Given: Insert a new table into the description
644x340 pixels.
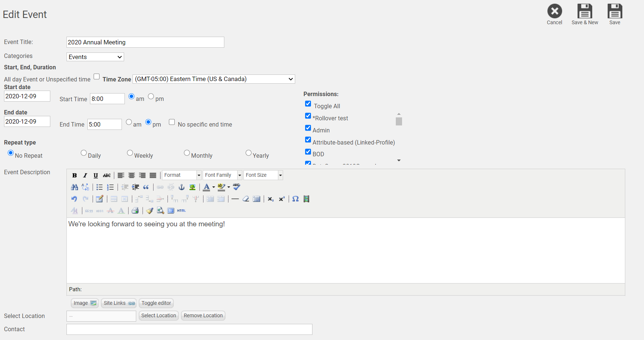Looking at the screenshot, I should coord(257,199).
